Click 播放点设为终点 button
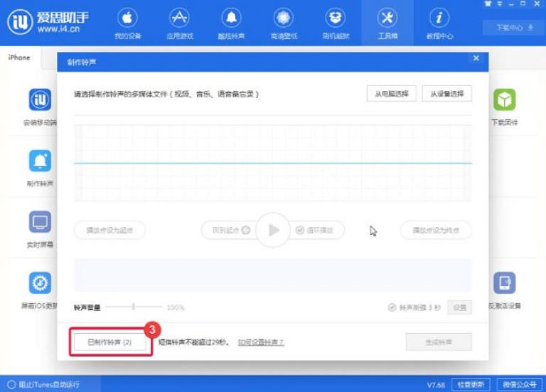The width and height of the screenshot is (546, 392). 436,230
